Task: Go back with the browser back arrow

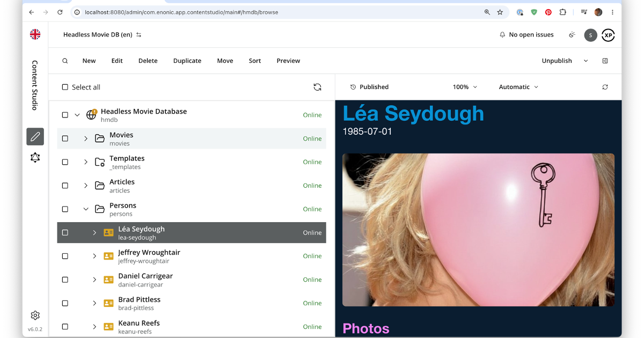Action: point(31,12)
